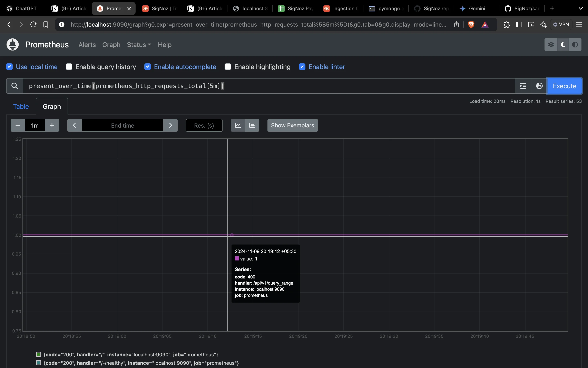Bookmark this page
588x368 pixels.
(46, 25)
